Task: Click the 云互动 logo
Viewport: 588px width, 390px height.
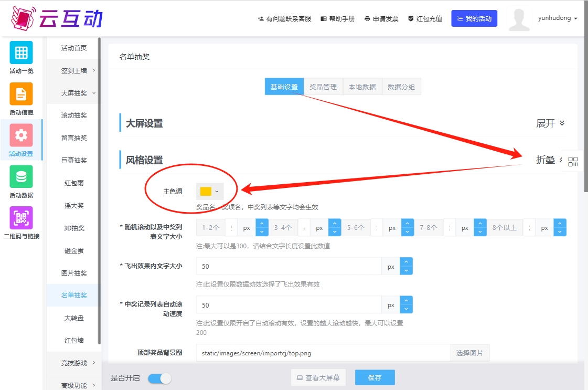Action: coord(57,18)
